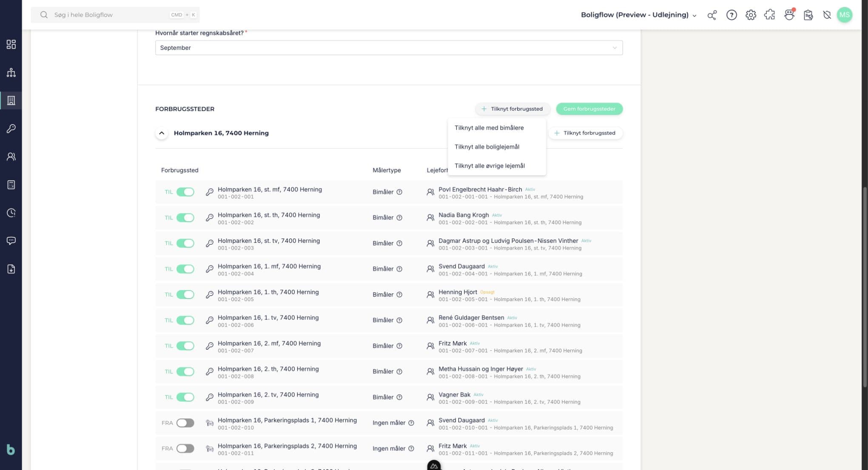
Task: Open the help question mark icon
Action: [731, 15]
